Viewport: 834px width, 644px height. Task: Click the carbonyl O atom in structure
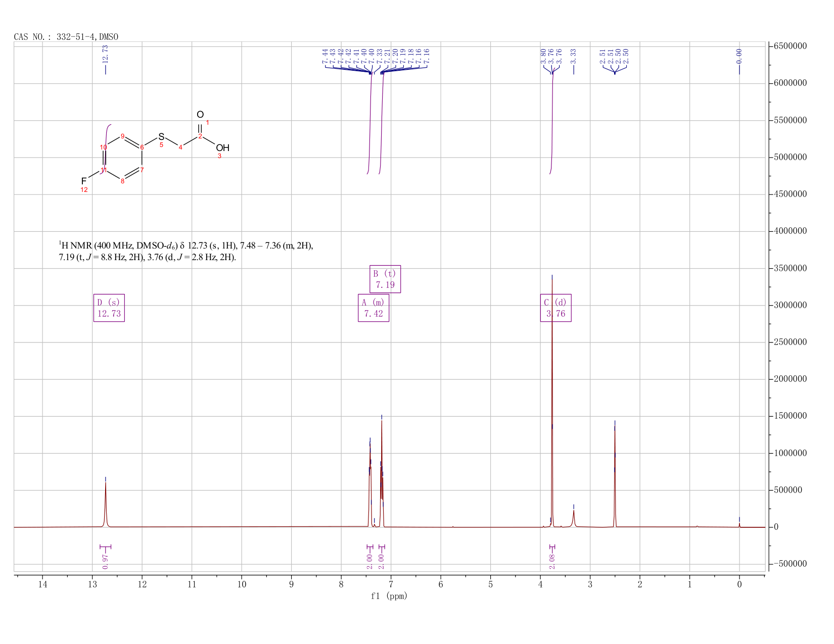pyautogui.click(x=200, y=115)
